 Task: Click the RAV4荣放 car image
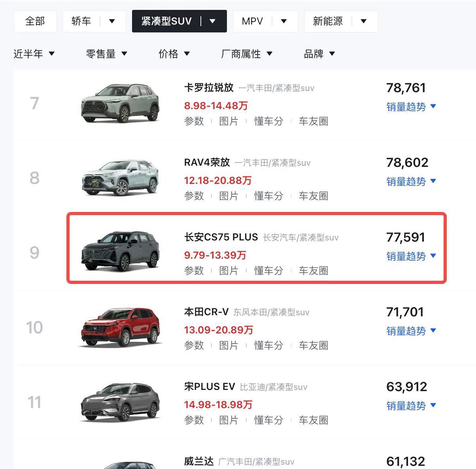click(120, 178)
